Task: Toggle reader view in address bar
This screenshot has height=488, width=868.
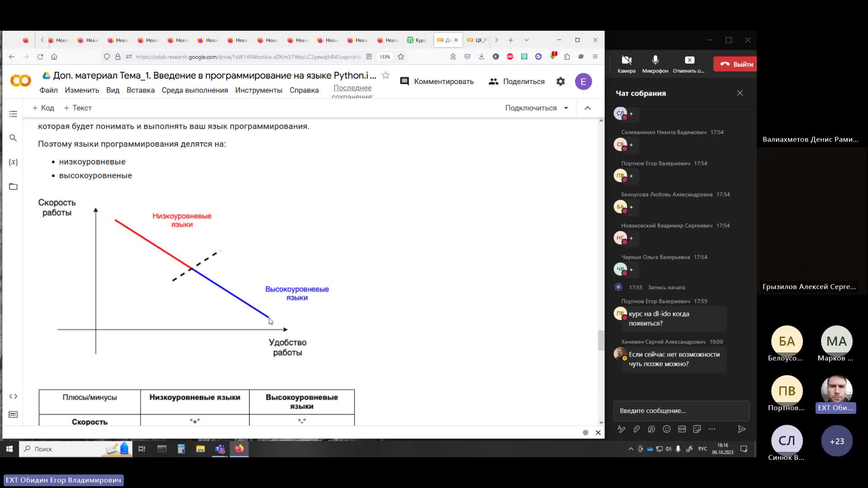Action: click(369, 56)
